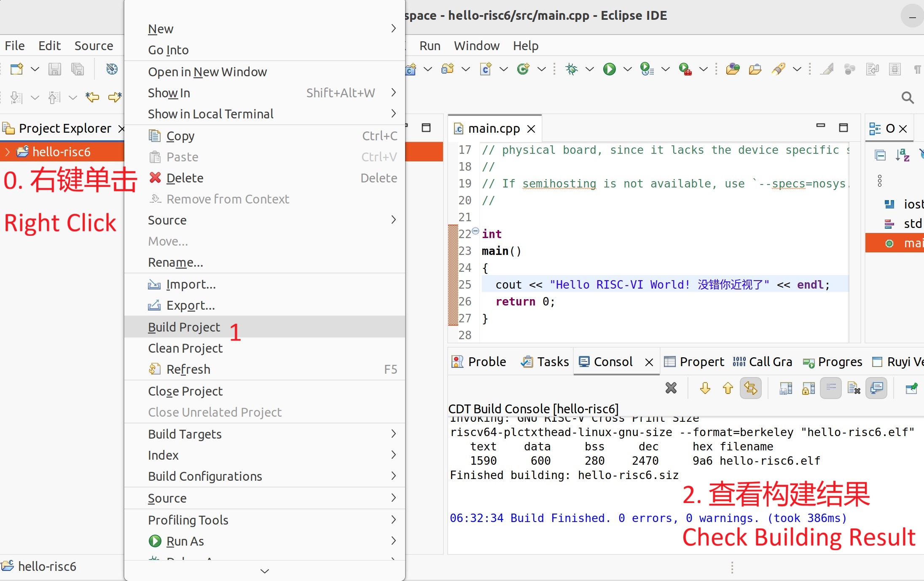Toggle Word Wrap in build console
This screenshot has width=924, height=581.
point(831,388)
